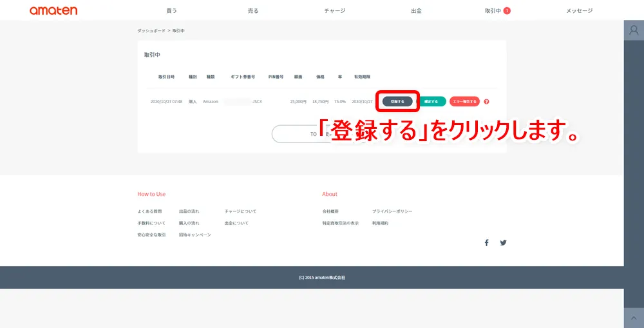Open the 売る menu item

[x=253, y=11]
